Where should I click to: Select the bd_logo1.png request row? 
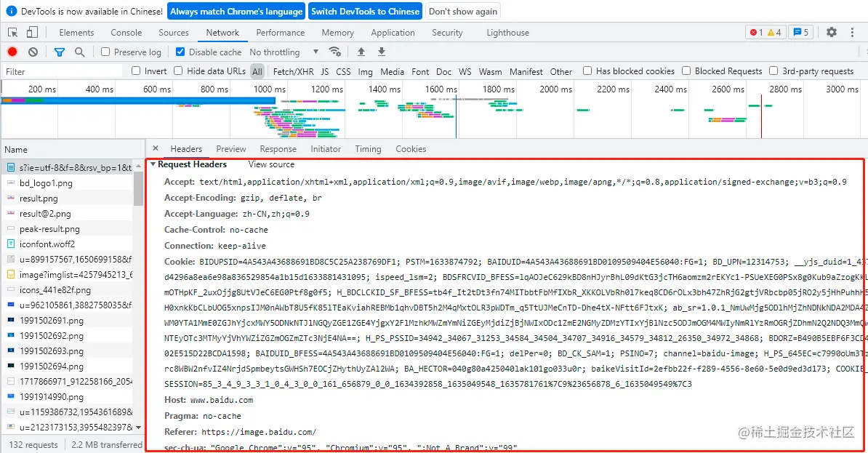(x=67, y=183)
